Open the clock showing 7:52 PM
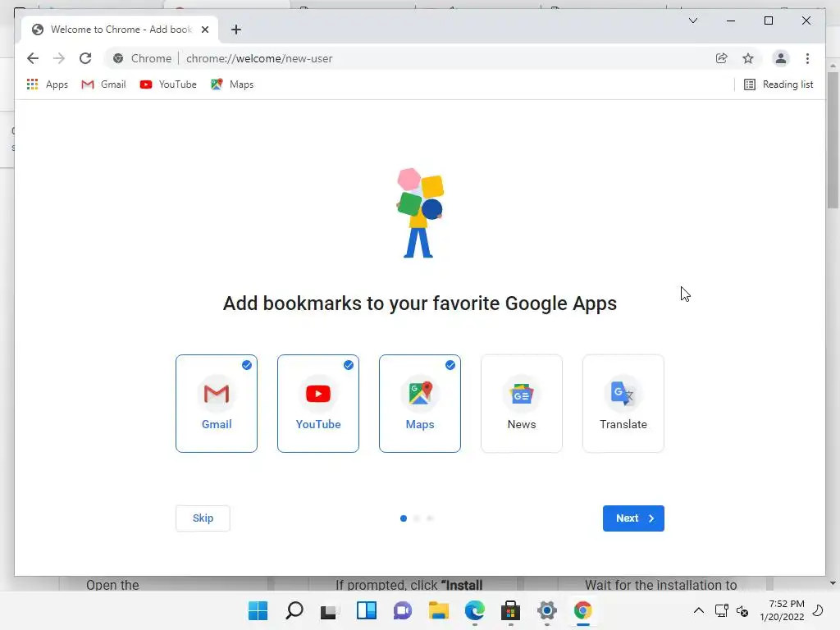 (782, 610)
